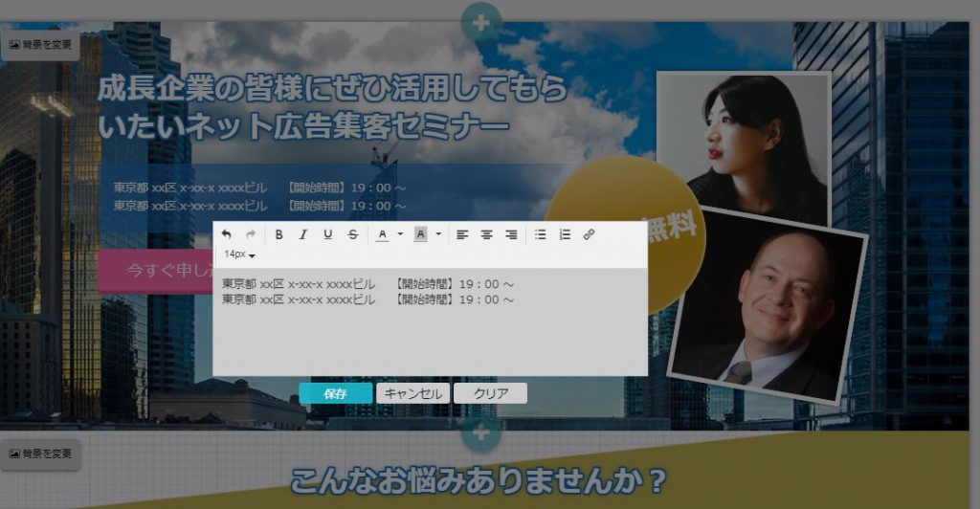Open the background color dropdown arrow
The width and height of the screenshot is (980, 509).
438,234
